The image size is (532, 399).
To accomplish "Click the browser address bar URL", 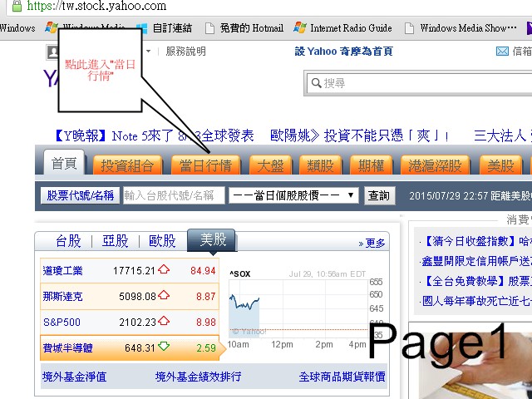I will click(96, 6).
